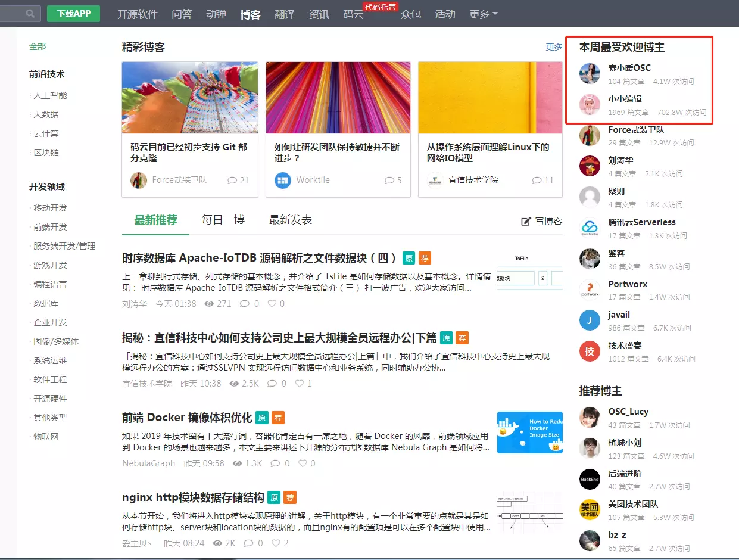Open the 云计算 category
Screen dimensions: 739x560
(x=46, y=133)
